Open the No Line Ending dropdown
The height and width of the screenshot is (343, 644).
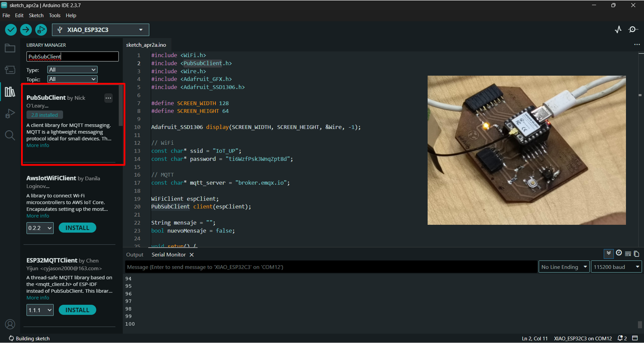(564, 267)
